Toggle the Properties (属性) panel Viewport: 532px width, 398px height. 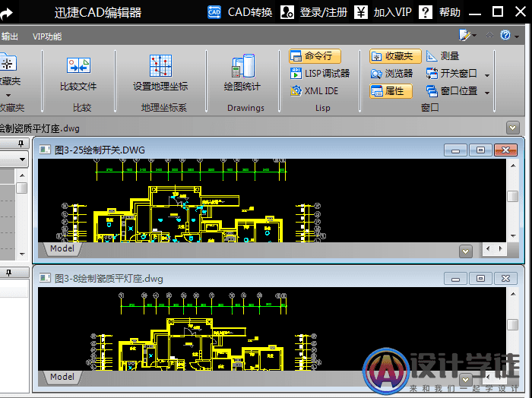391,91
